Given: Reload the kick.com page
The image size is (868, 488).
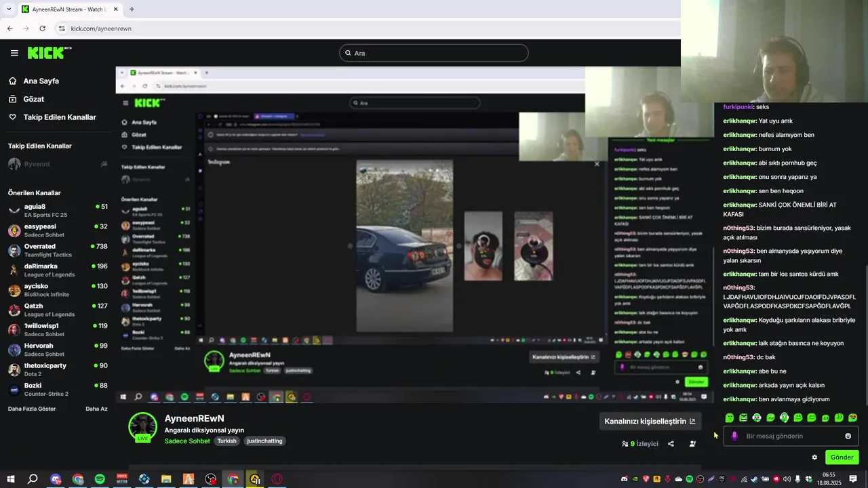Looking at the screenshot, I should [x=42, y=28].
